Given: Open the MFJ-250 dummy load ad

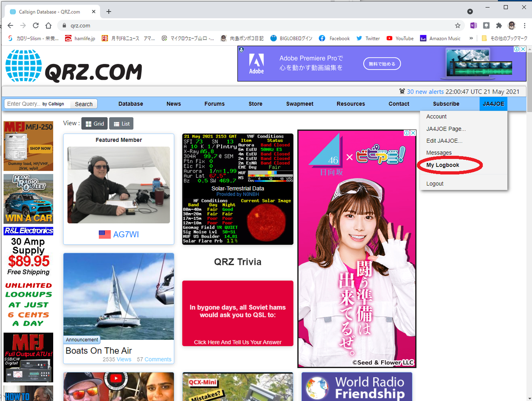Looking at the screenshot, I should click(28, 146).
